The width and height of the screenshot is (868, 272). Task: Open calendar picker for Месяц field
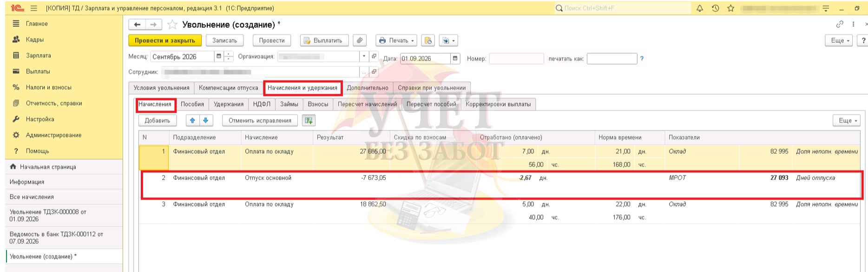(218, 57)
